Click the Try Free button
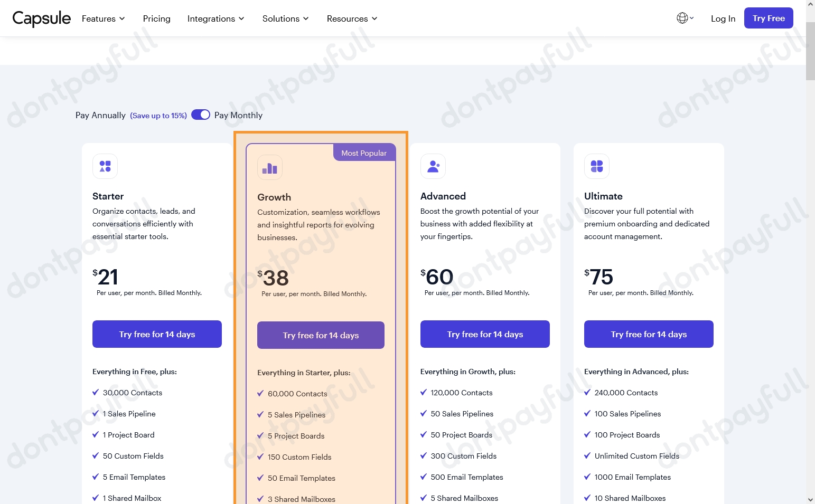Screen dimensions: 815x504 click(769, 17)
